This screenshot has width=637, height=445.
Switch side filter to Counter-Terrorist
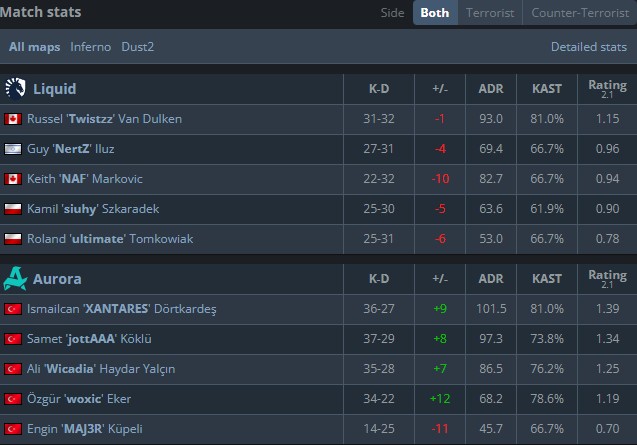point(579,14)
